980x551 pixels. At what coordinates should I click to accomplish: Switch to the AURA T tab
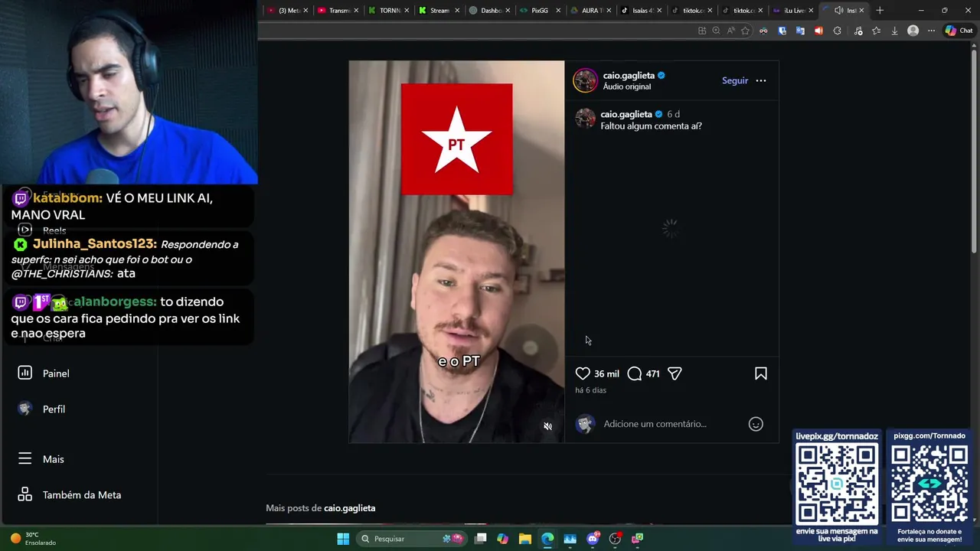click(590, 10)
